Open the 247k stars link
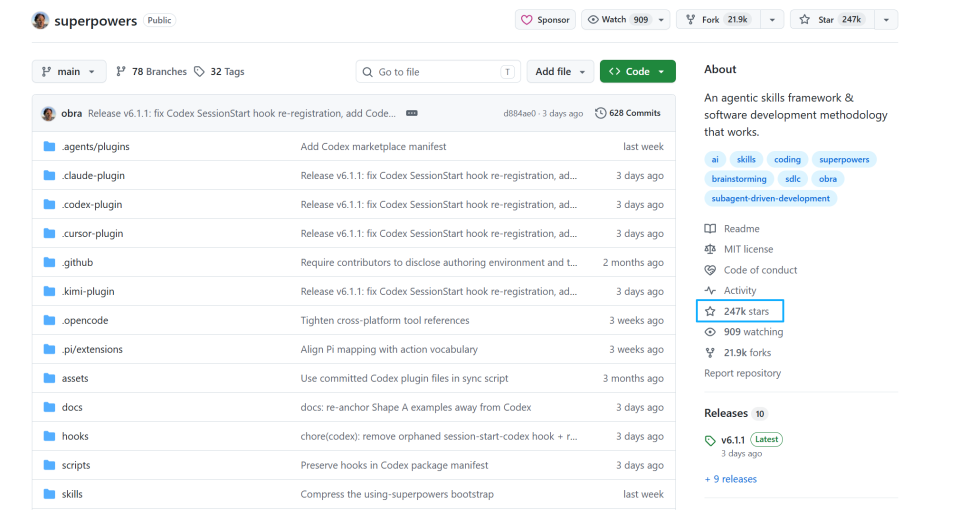Viewport: 960px width, 510px height. pos(737,311)
